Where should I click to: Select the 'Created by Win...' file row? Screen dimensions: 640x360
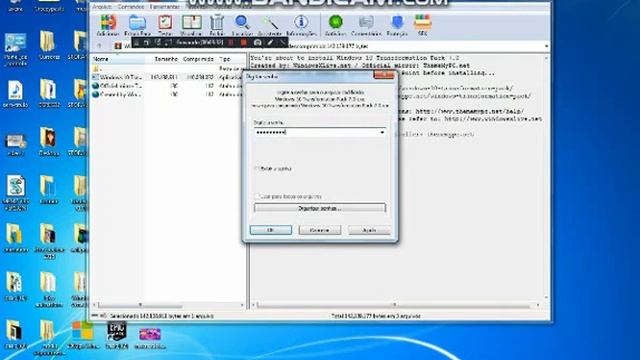click(168, 94)
